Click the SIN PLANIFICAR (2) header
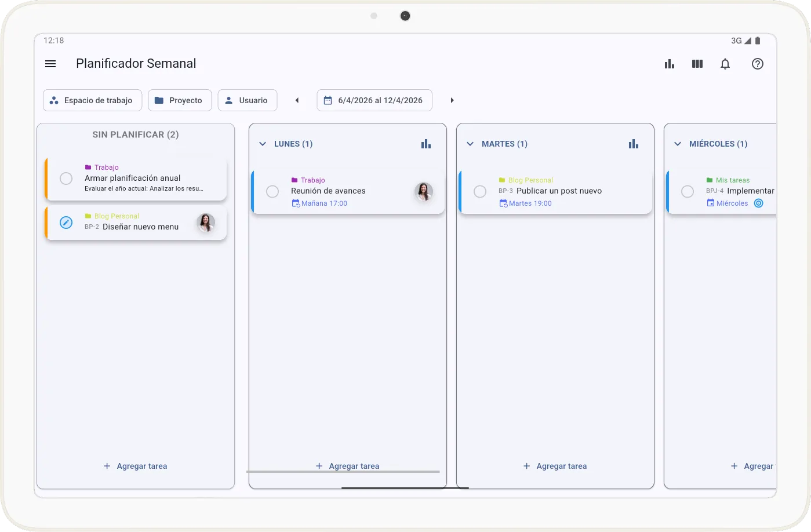The height and width of the screenshot is (532, 811). pyautogui.click(x=136, y=134)
